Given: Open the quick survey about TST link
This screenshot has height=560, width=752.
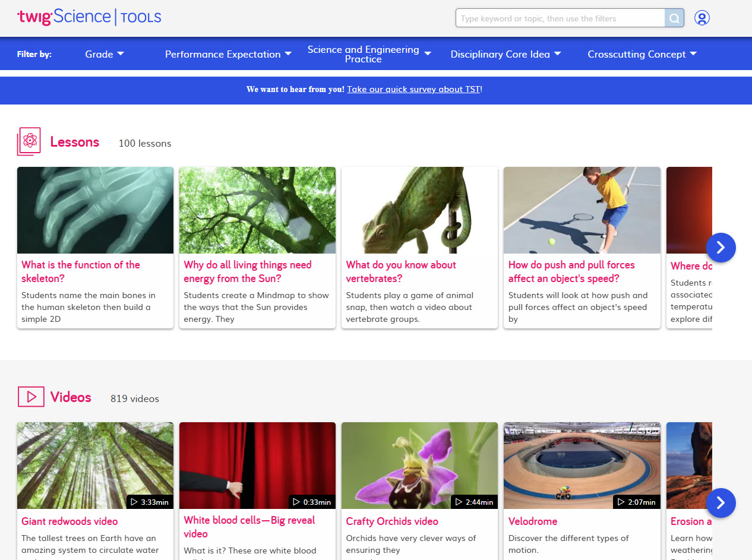Looking at the screenshot, I should (x=414, y=90).
